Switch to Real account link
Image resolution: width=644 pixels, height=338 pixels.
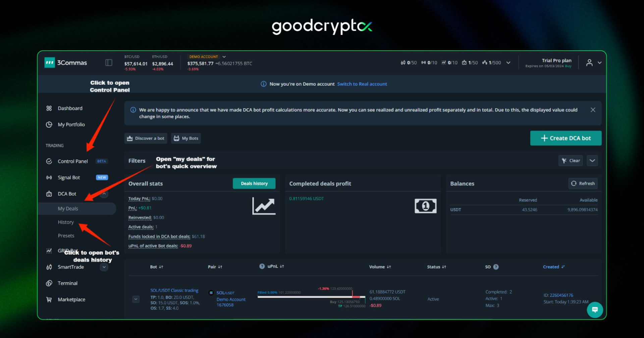click(x=362, y=84)
